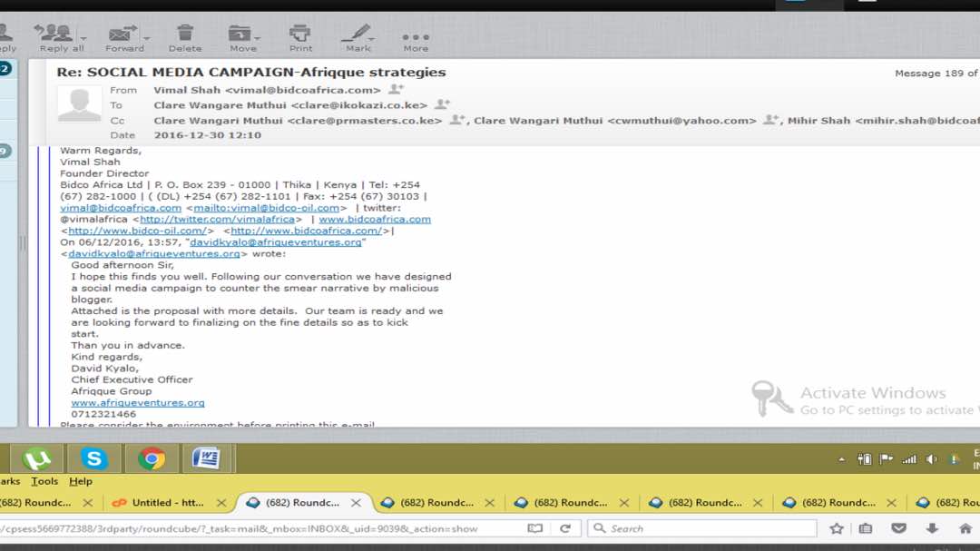Forward this email message
This screenshot has height=551, width=980.
point(123,38)
